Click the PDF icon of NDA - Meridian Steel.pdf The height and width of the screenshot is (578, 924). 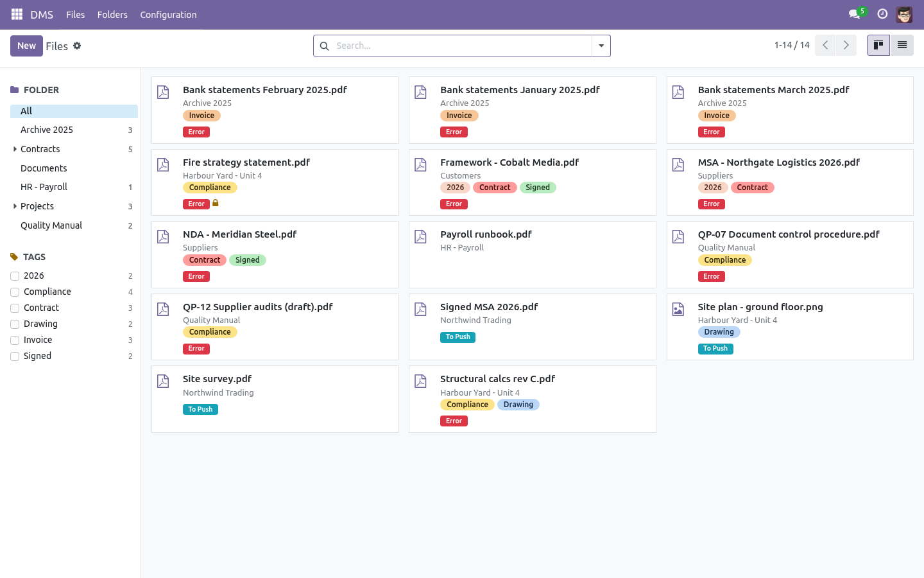pyautogui.click(x=163, y=237)
